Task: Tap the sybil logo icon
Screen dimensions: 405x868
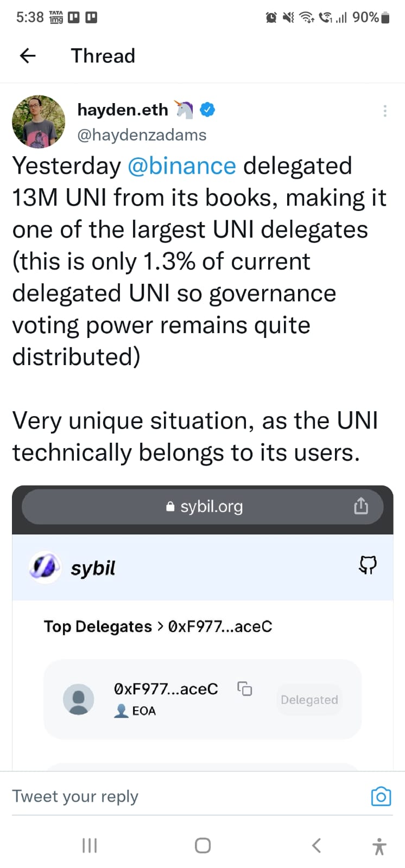Action: pyautogui.click(x=45, y=567)
